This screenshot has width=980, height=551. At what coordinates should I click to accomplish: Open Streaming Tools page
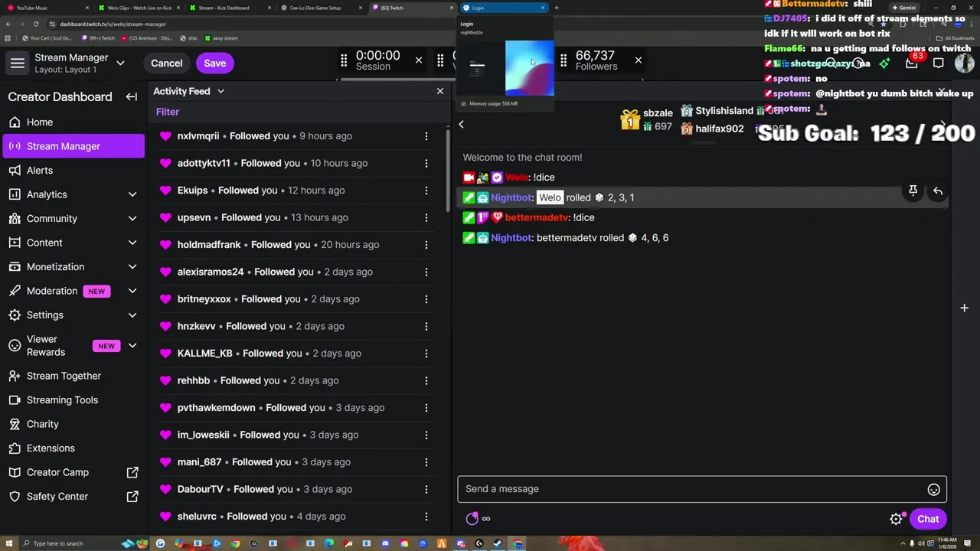[x=73, y=400]
